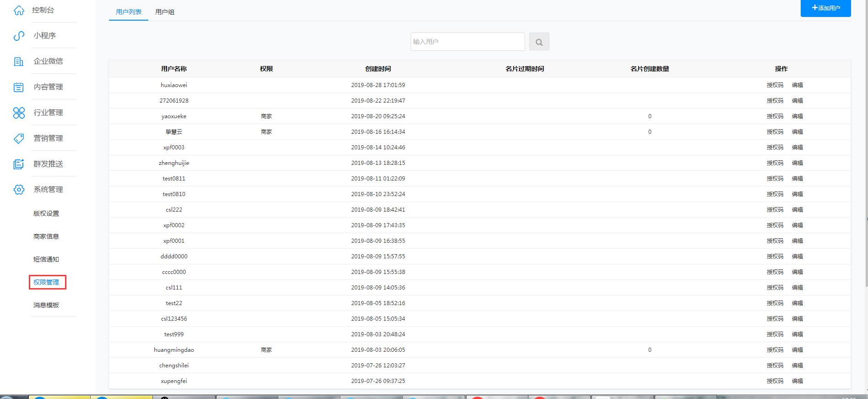
Task: Open 小程序 menu item
Action: click(44, 36)
